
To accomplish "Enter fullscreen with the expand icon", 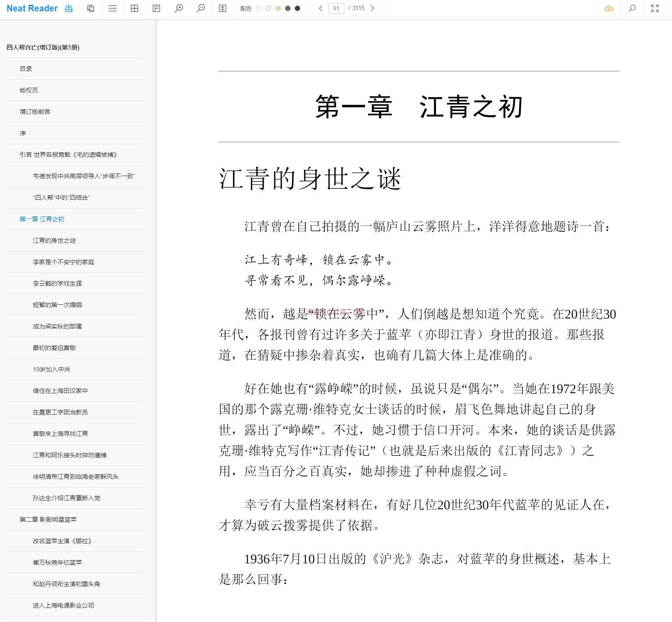I will (x=655, y=8).
